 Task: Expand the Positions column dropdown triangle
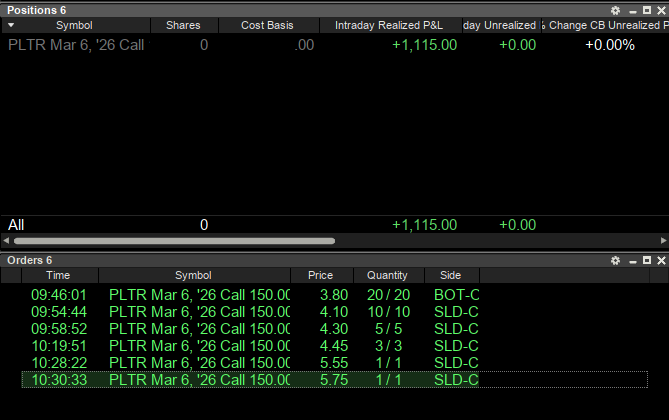coord(11,25)
